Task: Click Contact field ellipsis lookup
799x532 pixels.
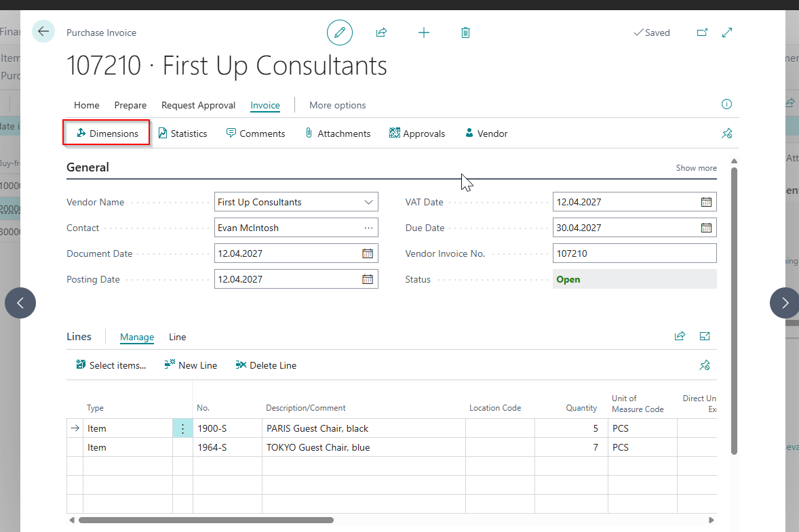Action: click(368, 228)
